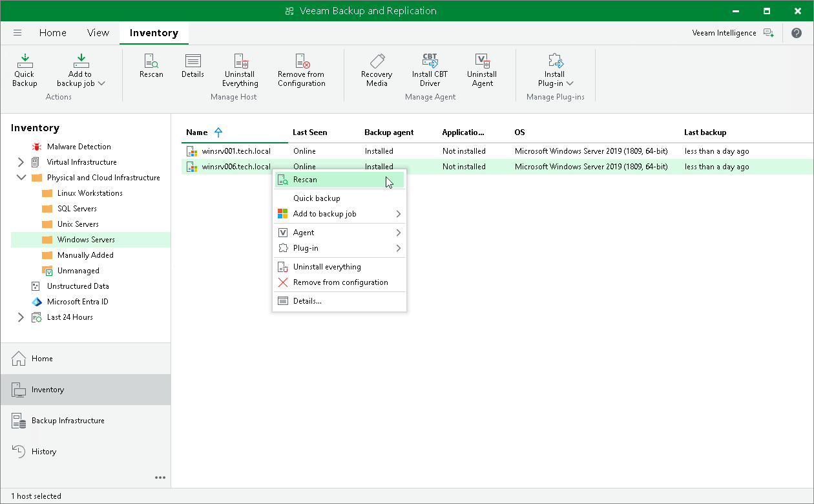This screenshot has height=504, width=814.
Task: Select the Unmanaged folder
Action: (78, 271)
